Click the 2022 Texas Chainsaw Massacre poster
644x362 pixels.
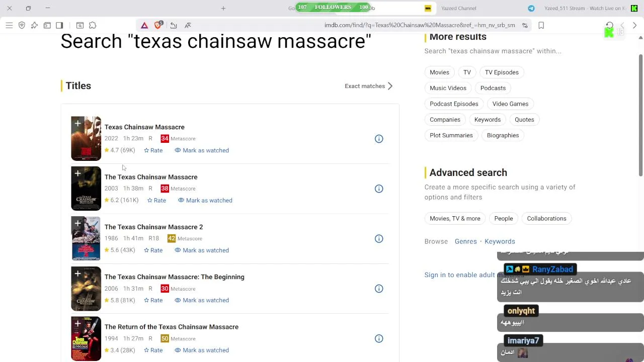click(x=86, y=139)
